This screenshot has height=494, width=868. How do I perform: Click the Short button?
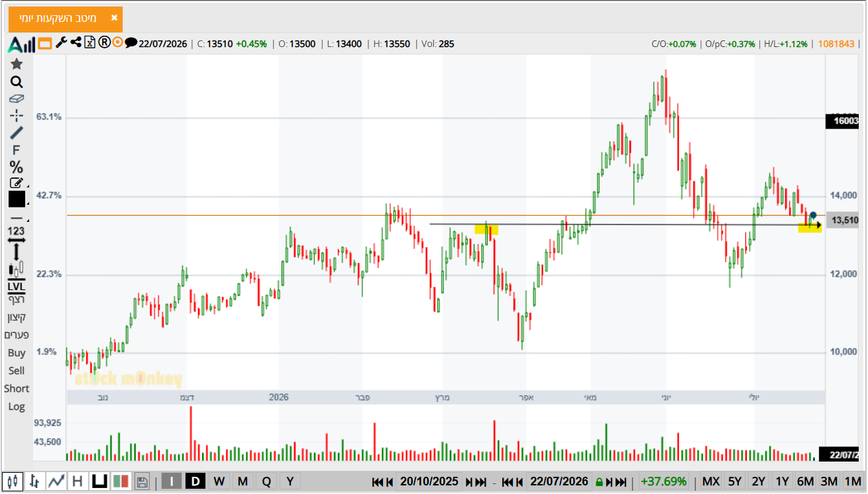coord(17,389)
